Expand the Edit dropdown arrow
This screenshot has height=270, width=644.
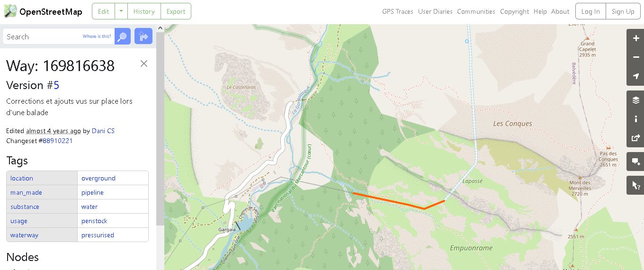122,11
